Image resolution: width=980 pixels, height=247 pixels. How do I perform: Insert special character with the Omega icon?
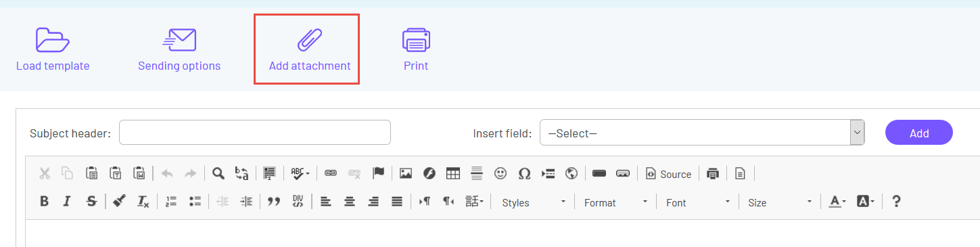[x=524, y=174]
